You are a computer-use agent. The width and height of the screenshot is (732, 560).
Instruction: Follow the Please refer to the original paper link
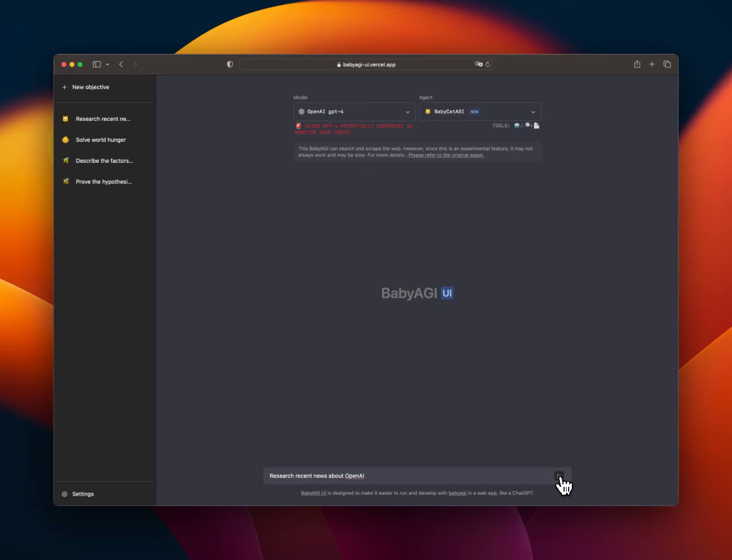446,155
